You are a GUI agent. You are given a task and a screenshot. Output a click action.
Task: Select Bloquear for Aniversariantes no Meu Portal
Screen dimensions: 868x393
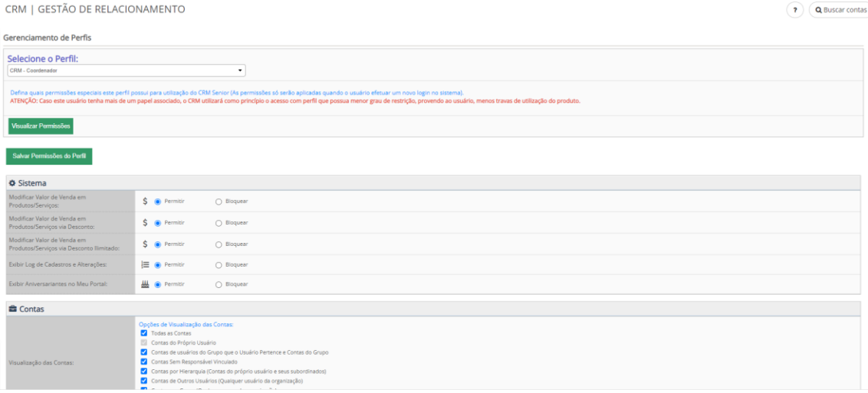pos(219,284)
